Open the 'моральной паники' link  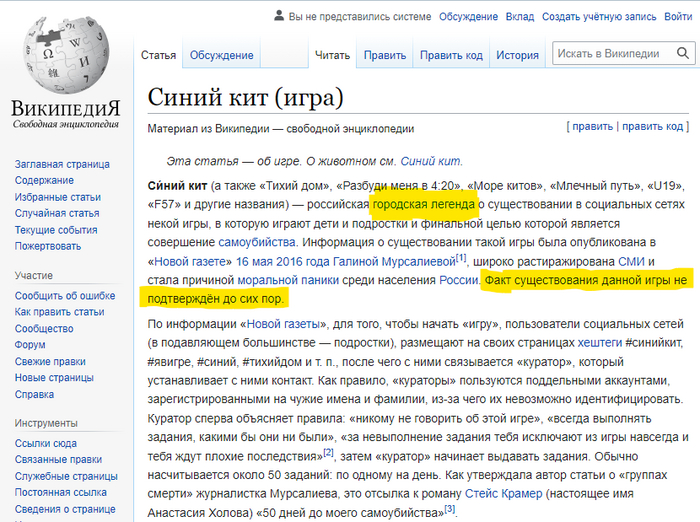(288, 280)
